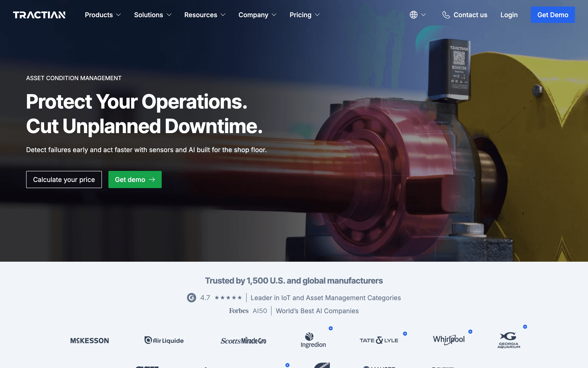Viewport: 588px width, 368px height.
Task: Click "Leader in IoT and Asset Management Categories"
Action: pyautogui.click(x=326, y=298)
